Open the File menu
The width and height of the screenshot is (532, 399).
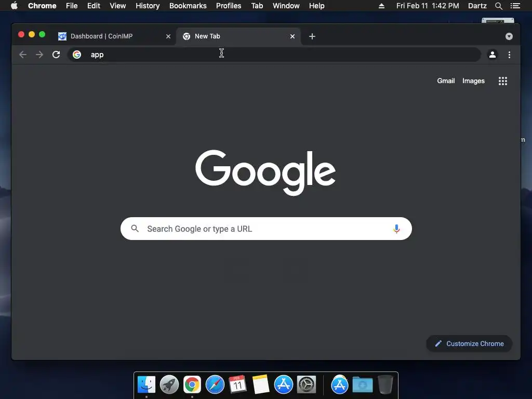tap(72, 6)
